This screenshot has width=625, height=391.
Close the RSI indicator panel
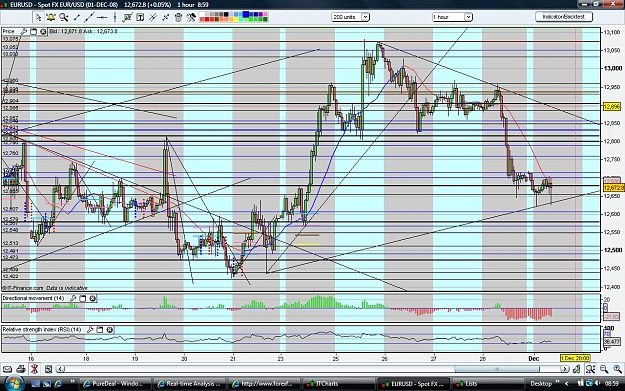tap(110, 330)
